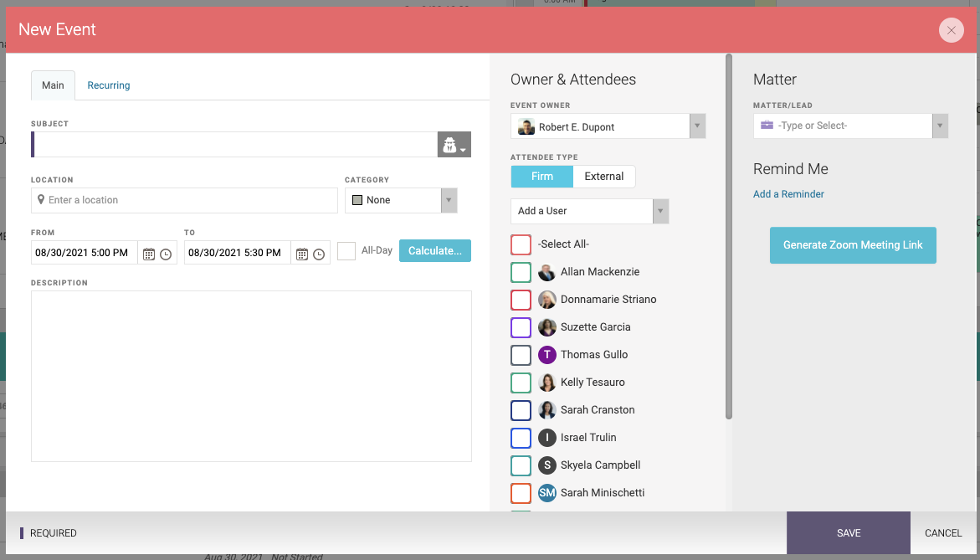980x560 pixels.
Task: Select External attendee type
Action: click(603, 177)
